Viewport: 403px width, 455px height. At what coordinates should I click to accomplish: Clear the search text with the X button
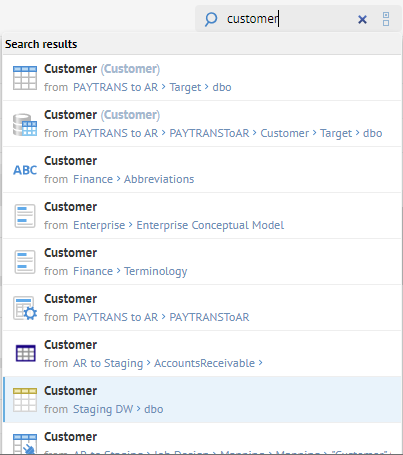coord(362,19)
